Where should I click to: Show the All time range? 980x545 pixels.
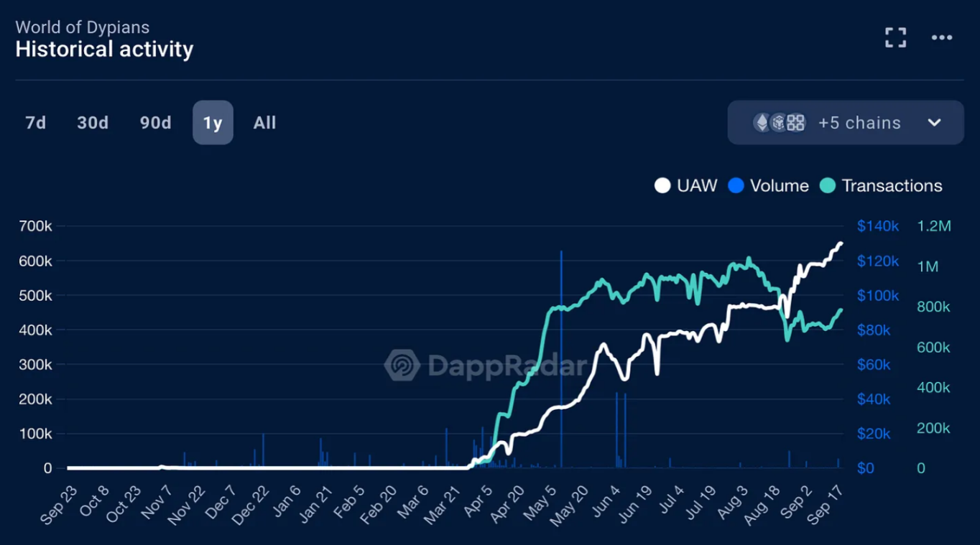click(x=264, y=123)
